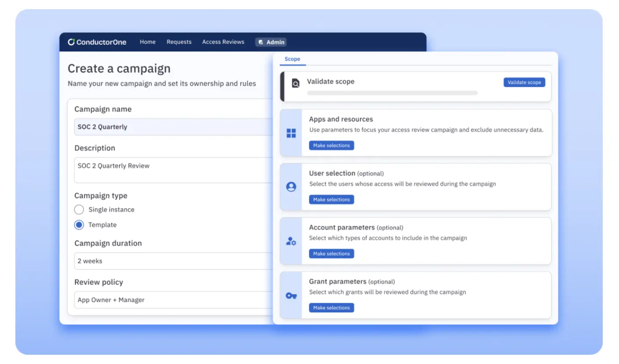Screen dimensions: 619x364
Task: Click the Admin badge icon in navbar
Action: [261, 42]
